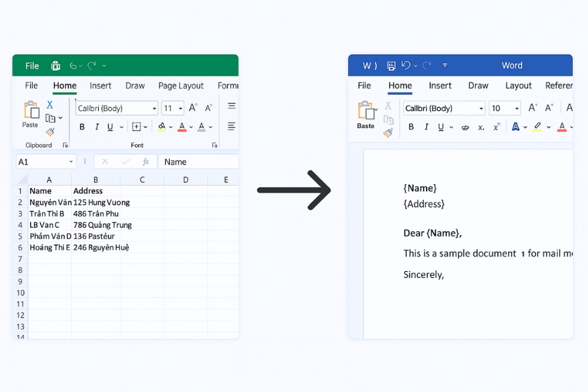Click the Subscript icon in Word
The height and width of the screenshot is (392, 588).
coord(480,127)
